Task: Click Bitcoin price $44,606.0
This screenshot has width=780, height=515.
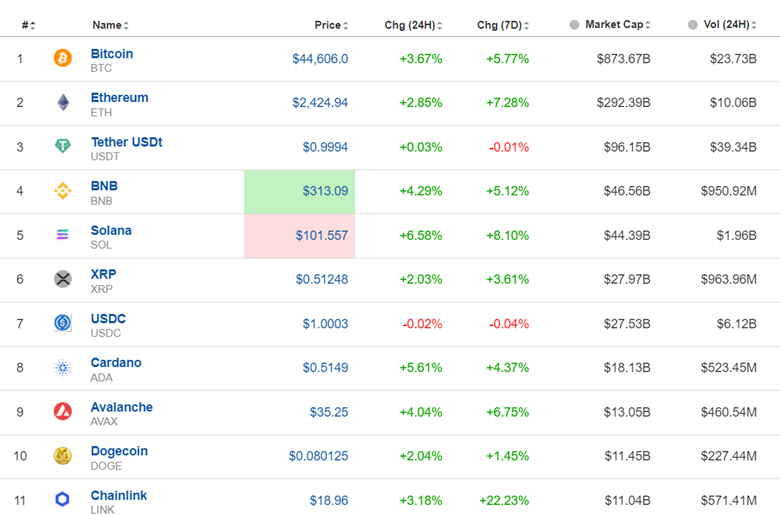Action: tap(320, 59)
